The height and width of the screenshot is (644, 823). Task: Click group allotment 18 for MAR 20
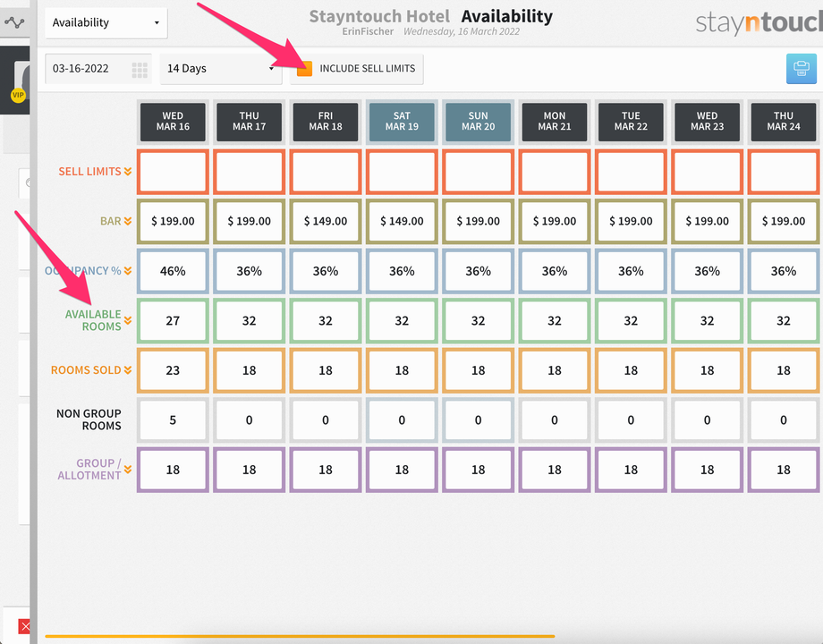(479, 470)
